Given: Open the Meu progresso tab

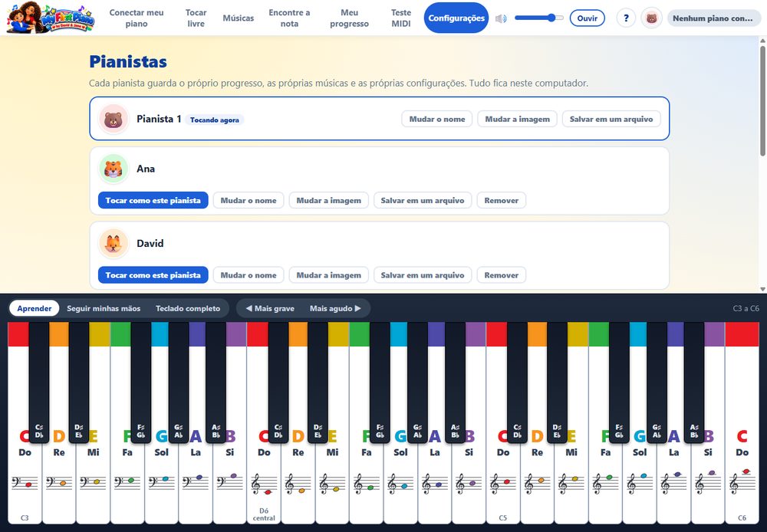Looking at the screenshot, I should tap(349, 18).
